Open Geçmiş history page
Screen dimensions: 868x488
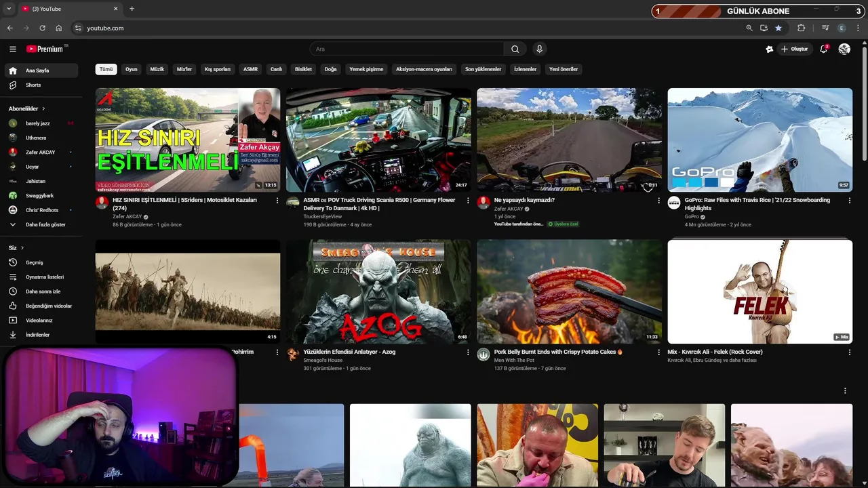[41, 262]
